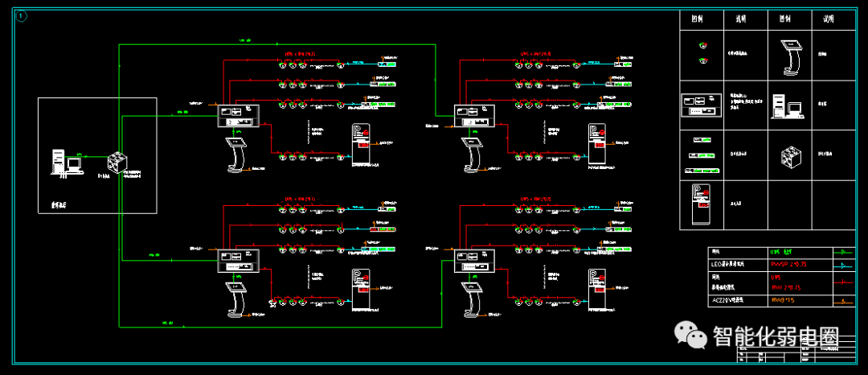Pick the parking P sign in upper-right group

[x=596, y=144]
